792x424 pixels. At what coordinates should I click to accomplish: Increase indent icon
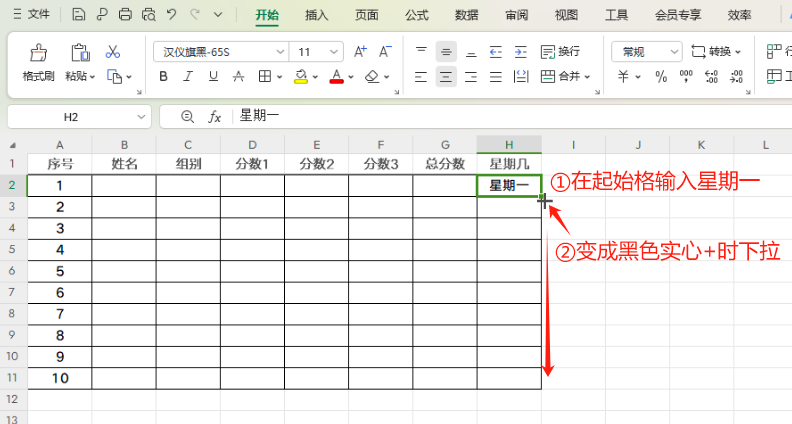click(x=521, y=52)
